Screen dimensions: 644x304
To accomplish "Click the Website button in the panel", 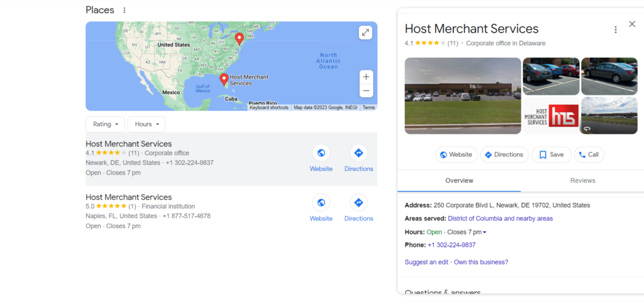I will click(457, 155).
